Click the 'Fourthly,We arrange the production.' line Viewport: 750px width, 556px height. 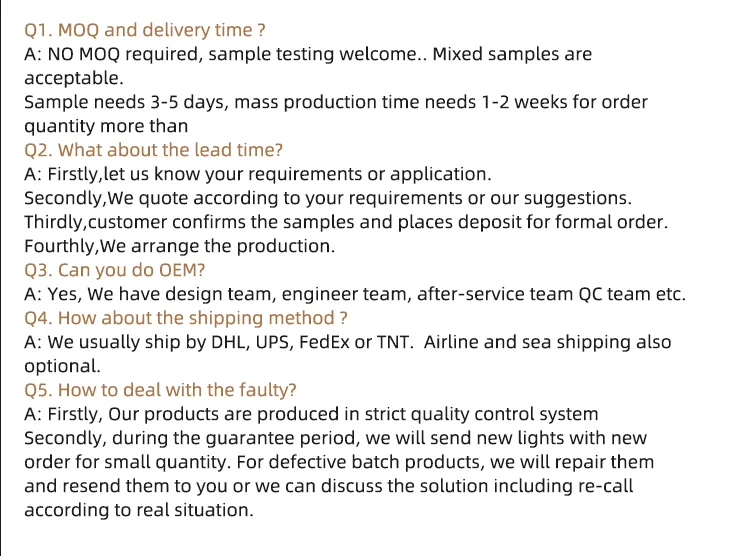coord(179,246)
